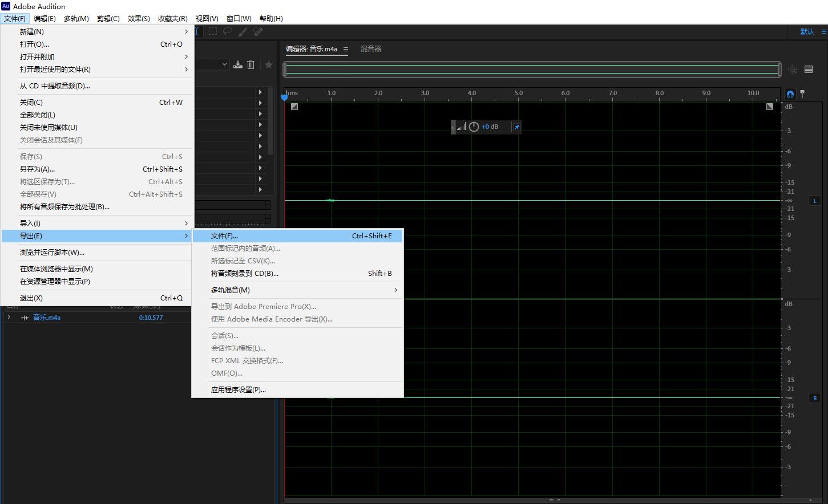Expand the first effects rack slot arrow
828x504 pixels.
click(x=260, y=92)
